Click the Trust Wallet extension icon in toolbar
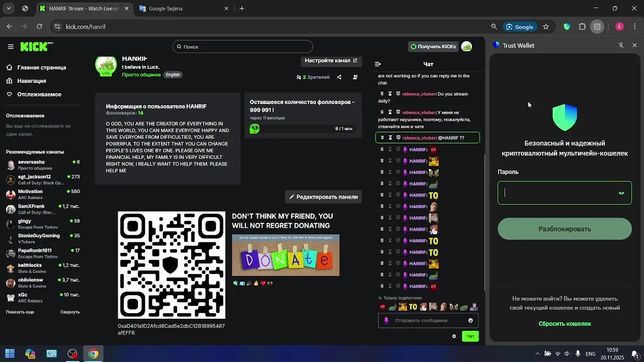The image size is (644, 362). 567,27
